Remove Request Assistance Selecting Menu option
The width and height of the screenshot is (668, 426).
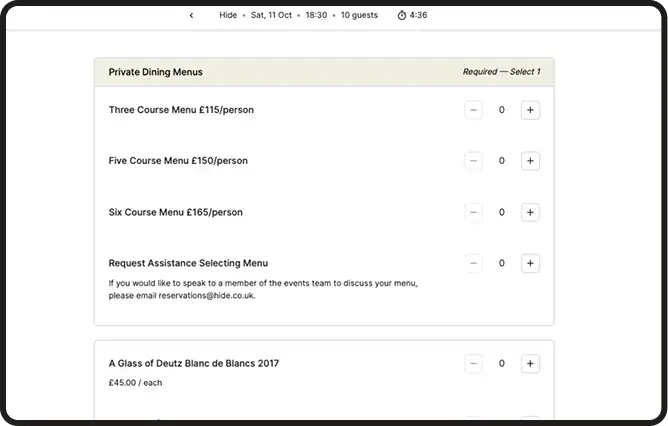pos(473,263)
